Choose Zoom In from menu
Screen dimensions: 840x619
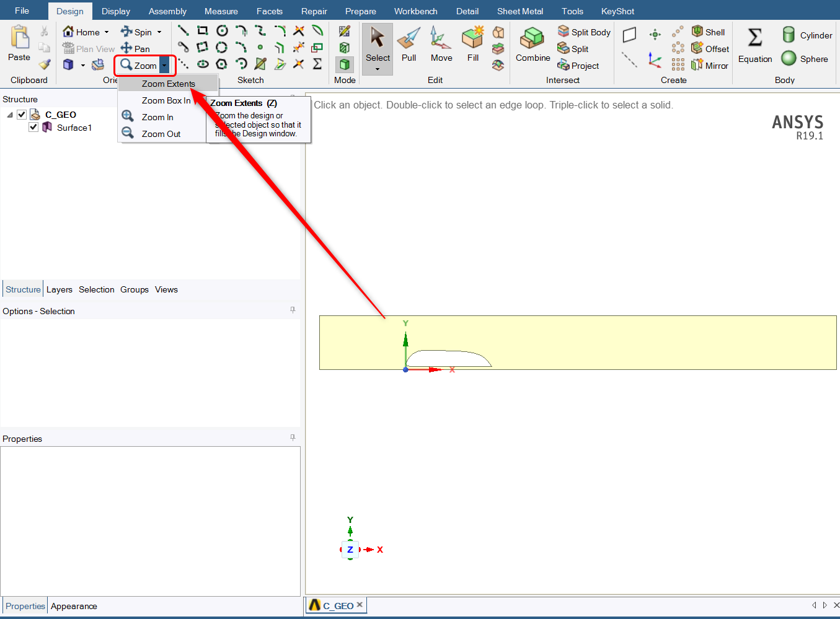157,117
